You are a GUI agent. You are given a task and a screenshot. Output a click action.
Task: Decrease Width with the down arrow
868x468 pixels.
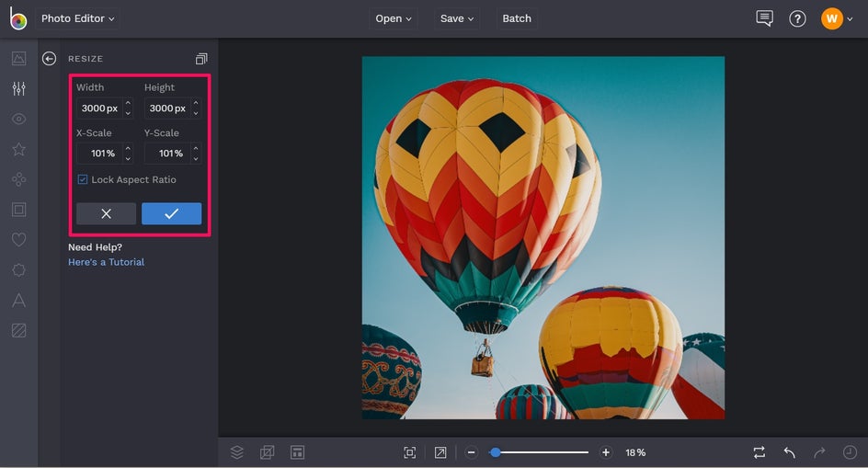(x=128, y=113)
